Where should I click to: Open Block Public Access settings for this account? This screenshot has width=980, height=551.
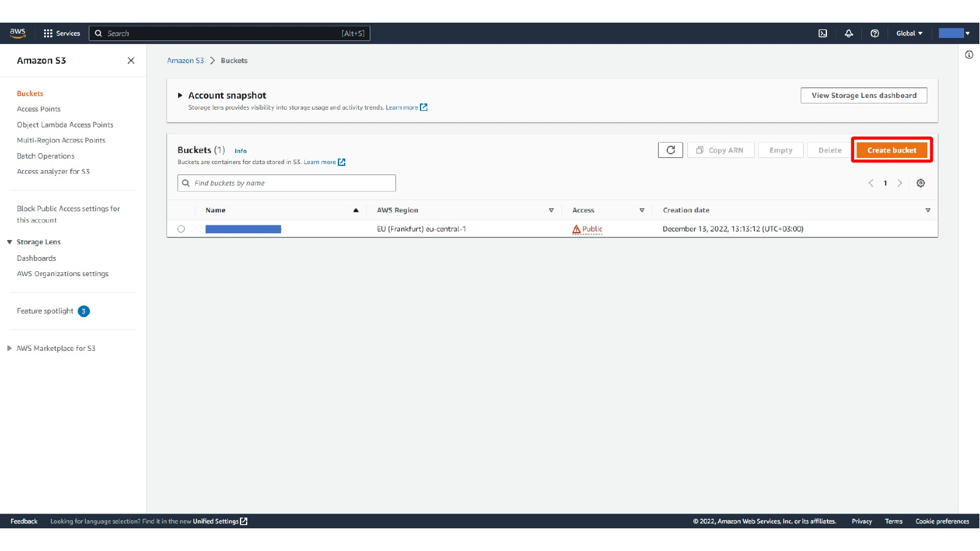click(69, 214)
